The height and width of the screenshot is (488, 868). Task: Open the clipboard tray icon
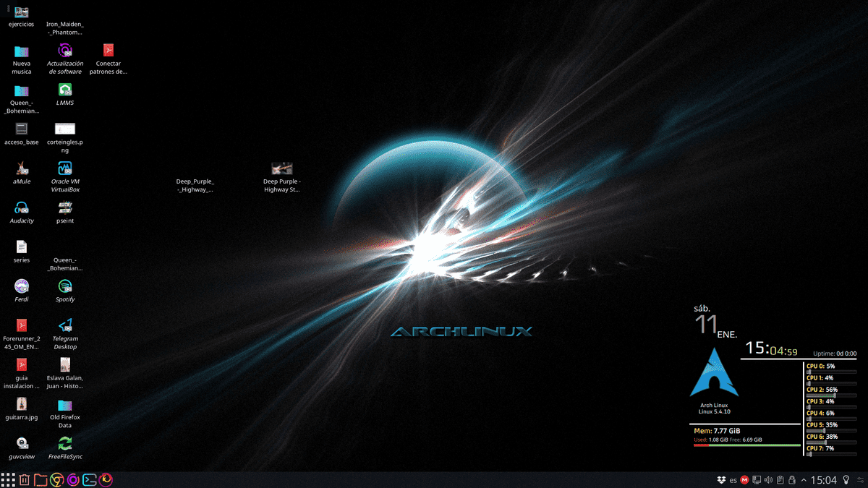pyautogui.click(x=780, y=480)
